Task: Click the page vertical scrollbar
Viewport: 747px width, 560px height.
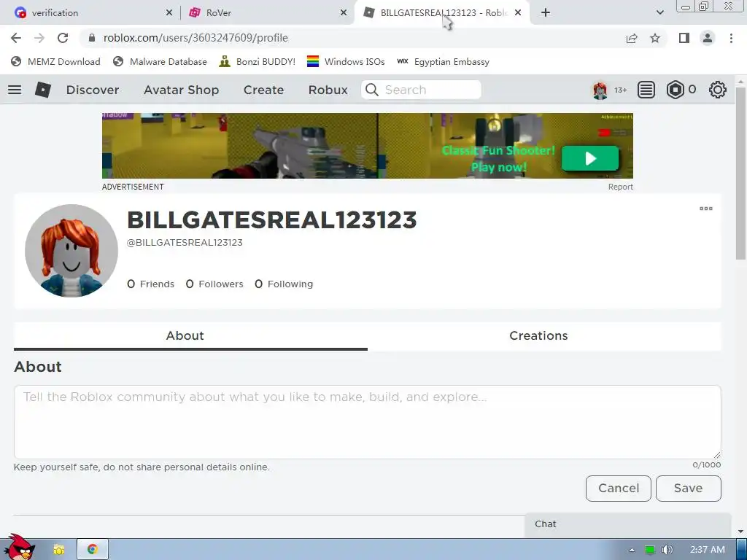Action: pos(741,173)
